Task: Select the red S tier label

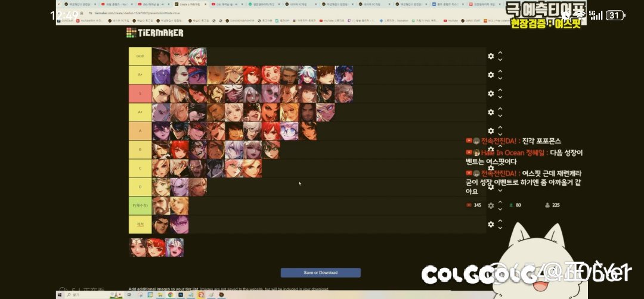Action: (140, 94)
